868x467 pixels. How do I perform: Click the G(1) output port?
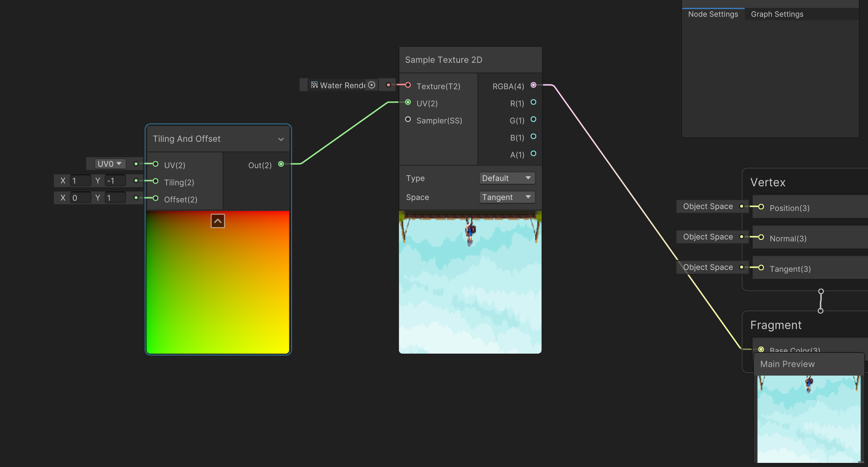click(534, 119)
